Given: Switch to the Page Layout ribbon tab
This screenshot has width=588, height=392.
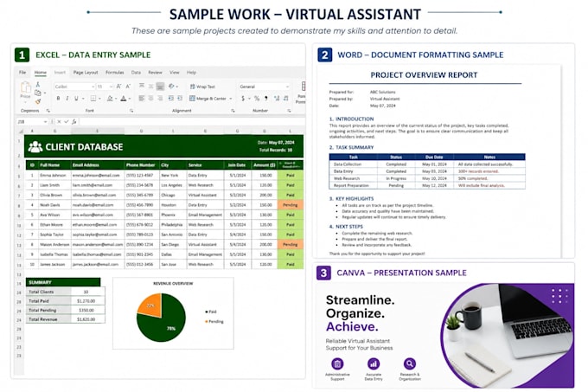Looking at the screenshot, I should coord(86,73).
